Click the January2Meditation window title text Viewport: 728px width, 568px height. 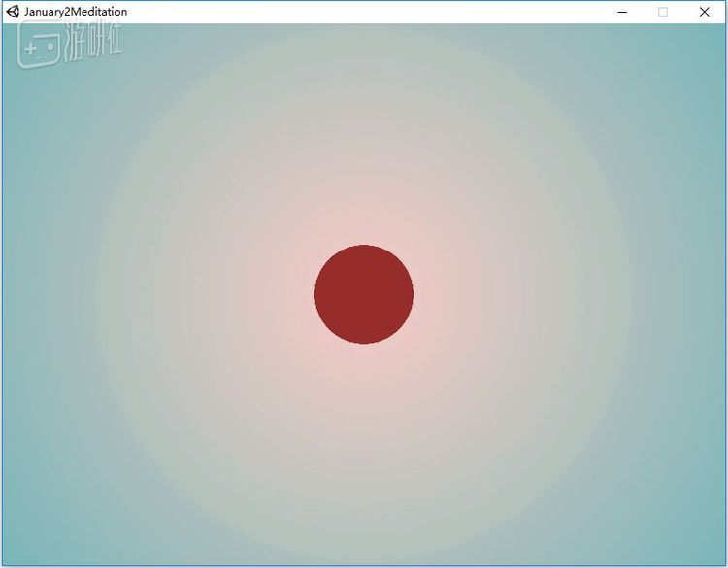tap(76, 12)
